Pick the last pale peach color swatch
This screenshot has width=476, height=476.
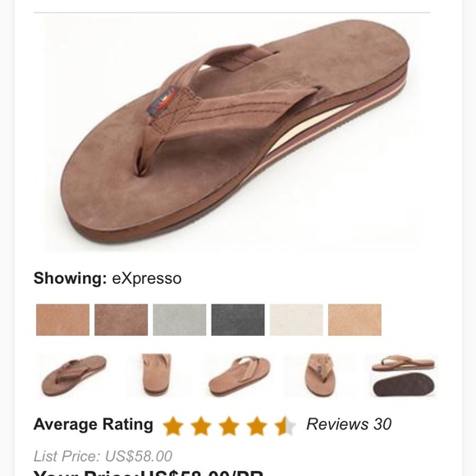click(355, 320)
